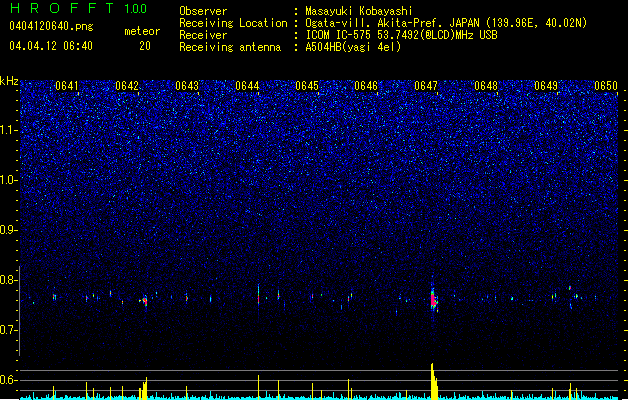629x400 pixels.
Task: Click the HROFFT 1.0.0 title text
Action: pos(79,8)
